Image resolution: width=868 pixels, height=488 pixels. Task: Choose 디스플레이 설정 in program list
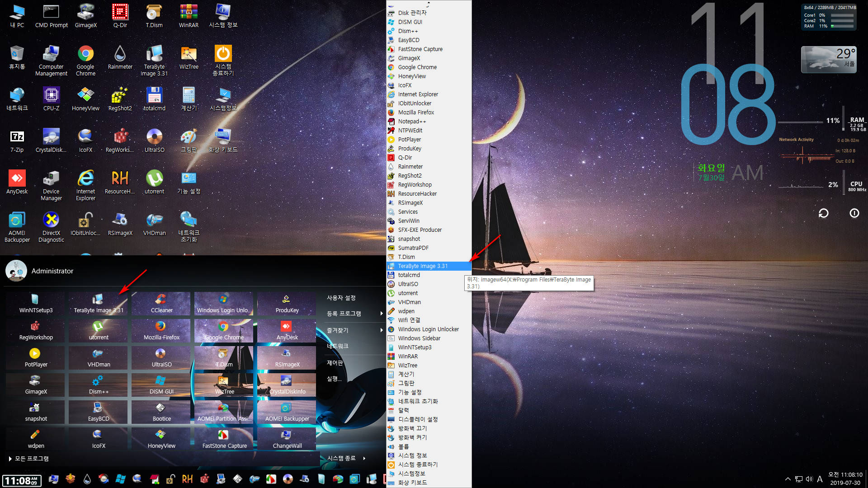429,419
